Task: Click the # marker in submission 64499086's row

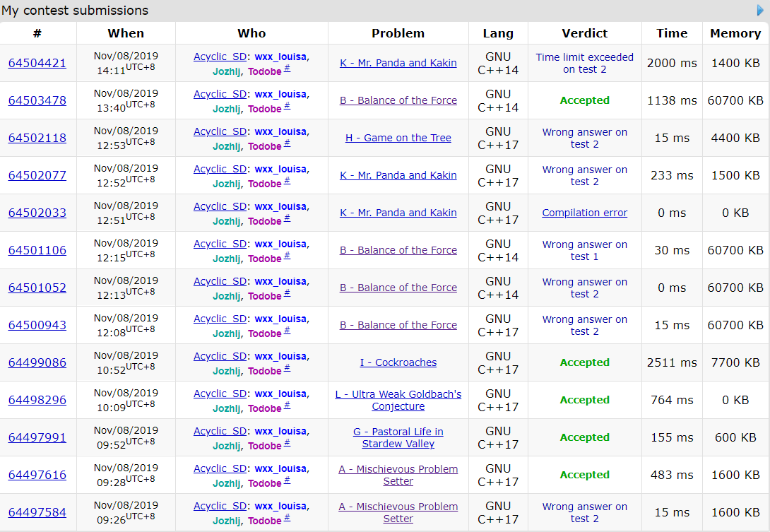Action: (x=287, y=368)
